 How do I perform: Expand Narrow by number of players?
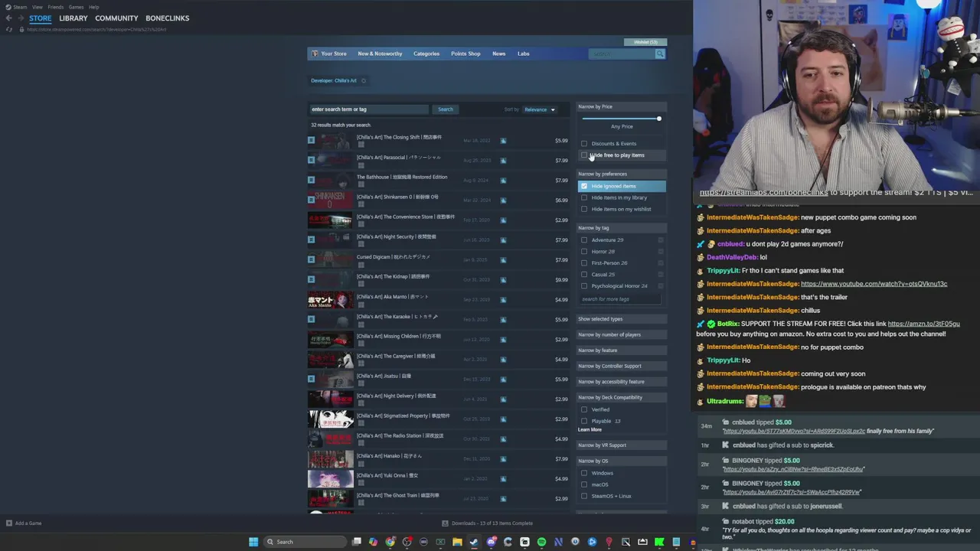pos(621,334)
